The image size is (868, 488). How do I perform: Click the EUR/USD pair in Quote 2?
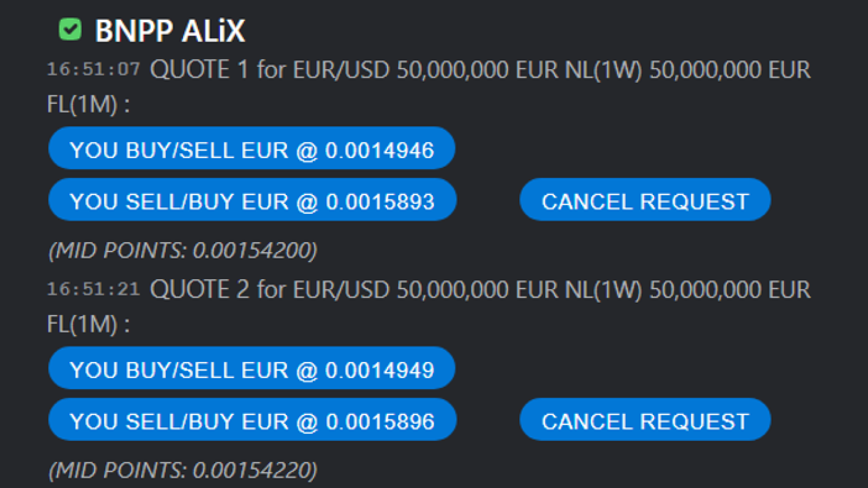341,289
